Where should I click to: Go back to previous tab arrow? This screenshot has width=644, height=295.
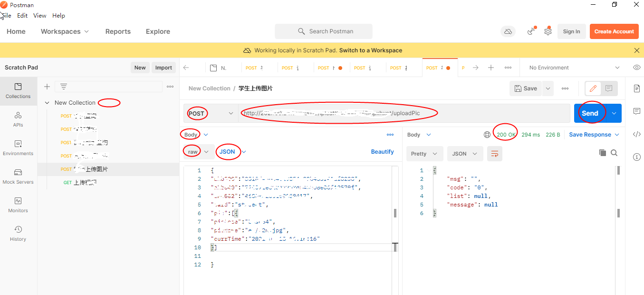pos(186,68)
